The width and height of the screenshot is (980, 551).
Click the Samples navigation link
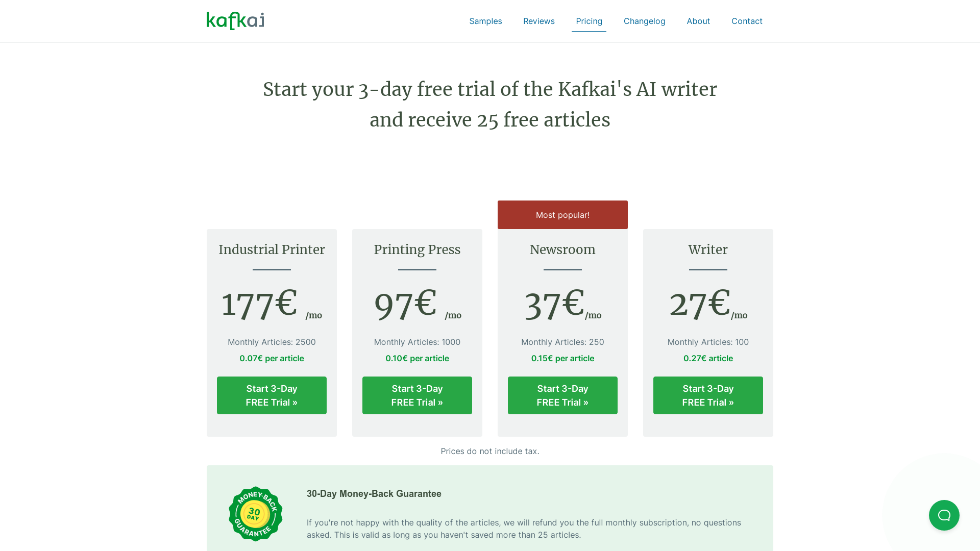click(x=485, y=21)
